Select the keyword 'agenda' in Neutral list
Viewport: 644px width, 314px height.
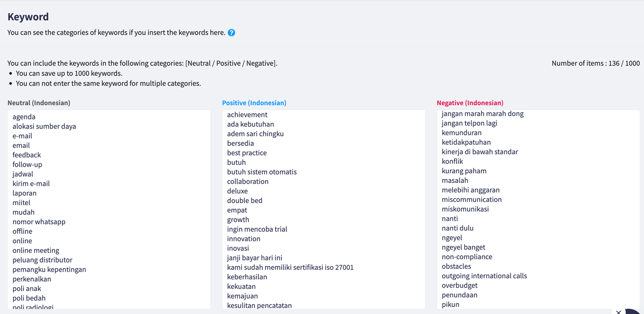tap(24, 116)
